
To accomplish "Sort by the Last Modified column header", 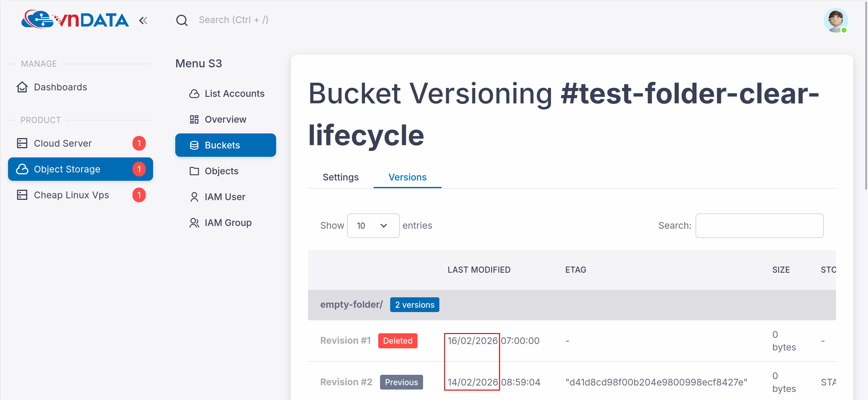I will (x=478, y=270).
